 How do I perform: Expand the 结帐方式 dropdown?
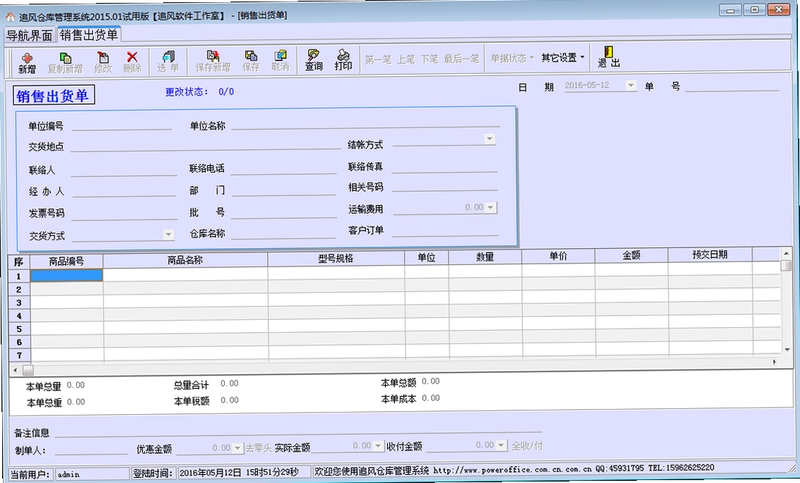[x=489, y=139]
